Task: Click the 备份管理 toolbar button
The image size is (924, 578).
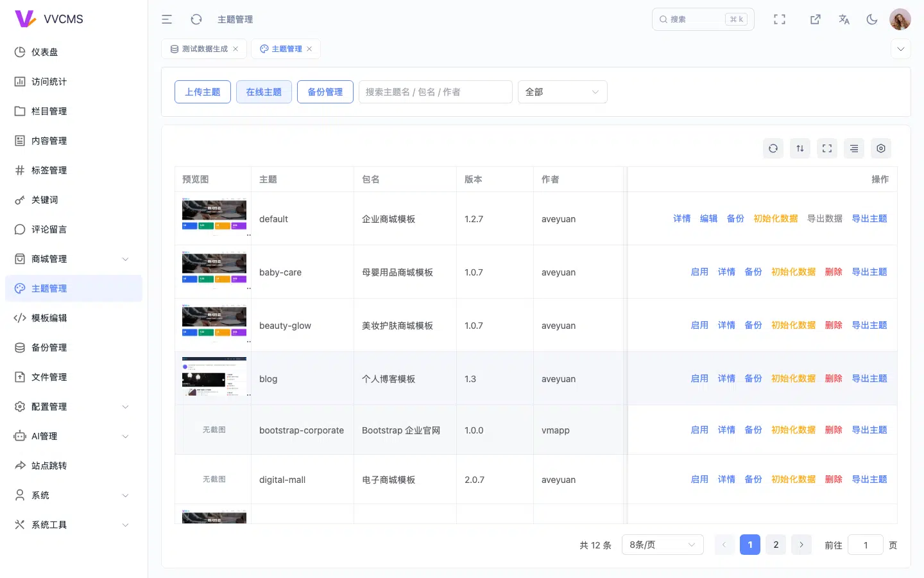Action: (325, 92)
